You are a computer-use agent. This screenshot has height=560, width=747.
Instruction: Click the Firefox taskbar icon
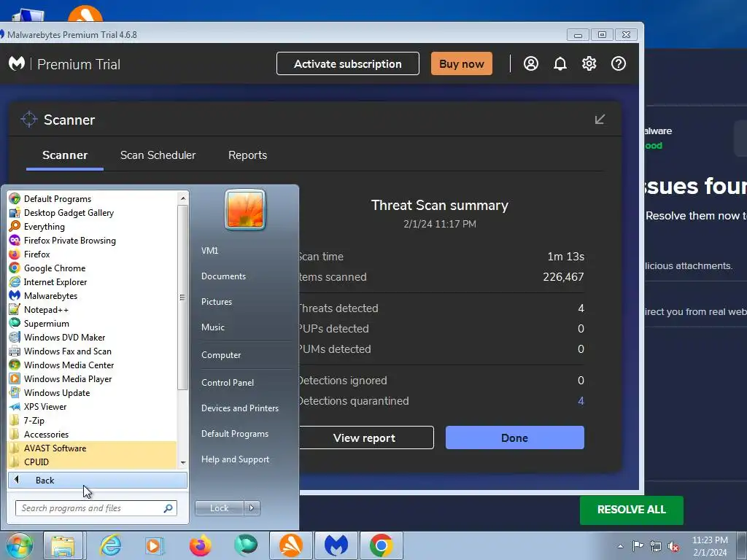[x=200, y=545]
